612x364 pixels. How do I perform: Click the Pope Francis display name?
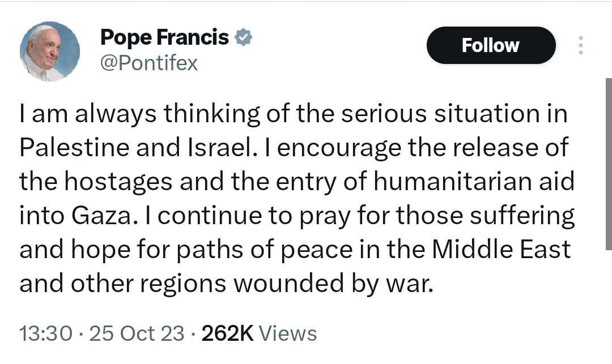click(x=164, y=37)
